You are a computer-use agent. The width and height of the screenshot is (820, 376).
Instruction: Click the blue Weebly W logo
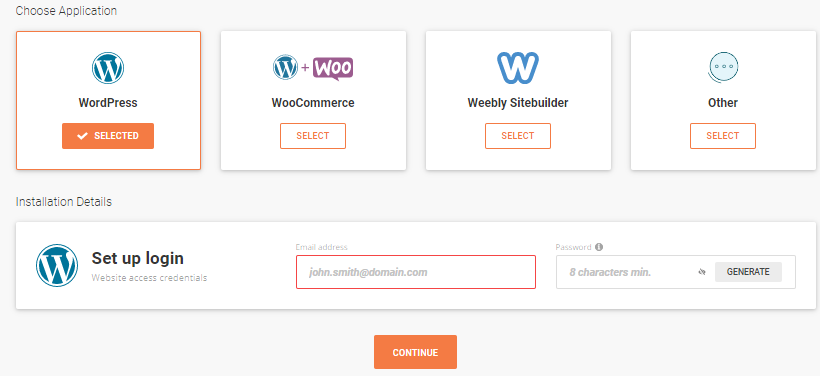[517, 67]
